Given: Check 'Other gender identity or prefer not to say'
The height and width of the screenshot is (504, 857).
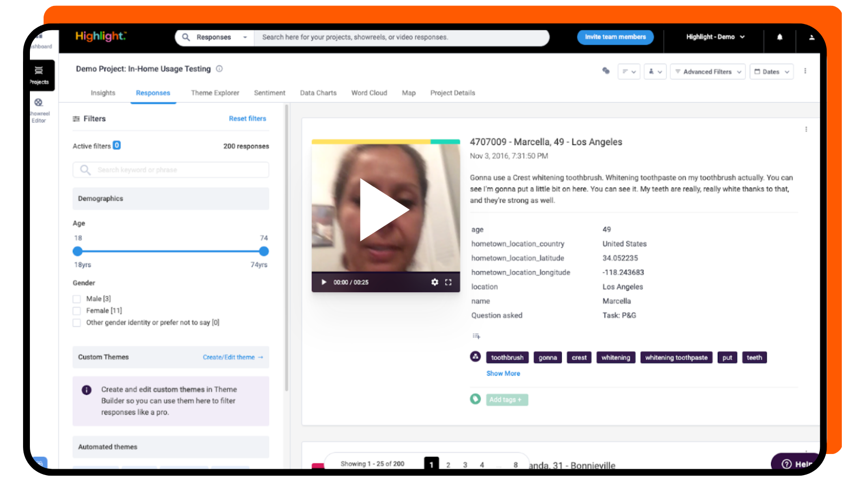Looking at the screenshot, I should 77,322.
